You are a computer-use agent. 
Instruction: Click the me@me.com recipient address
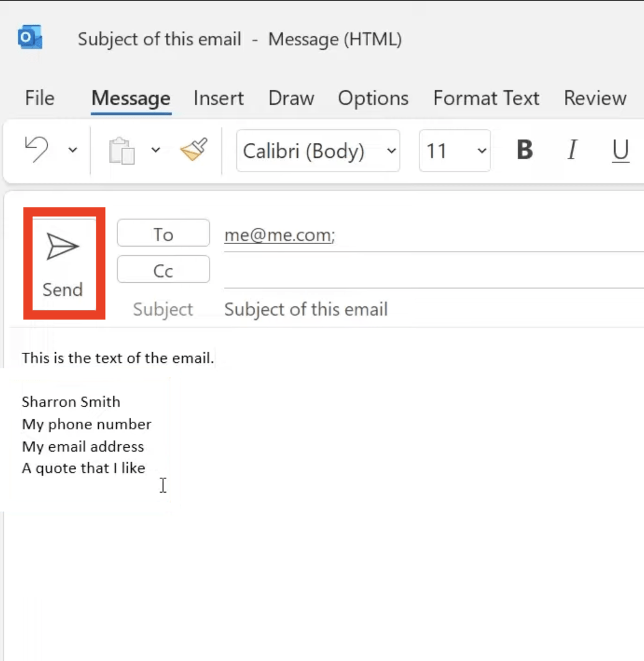[279, 235]
